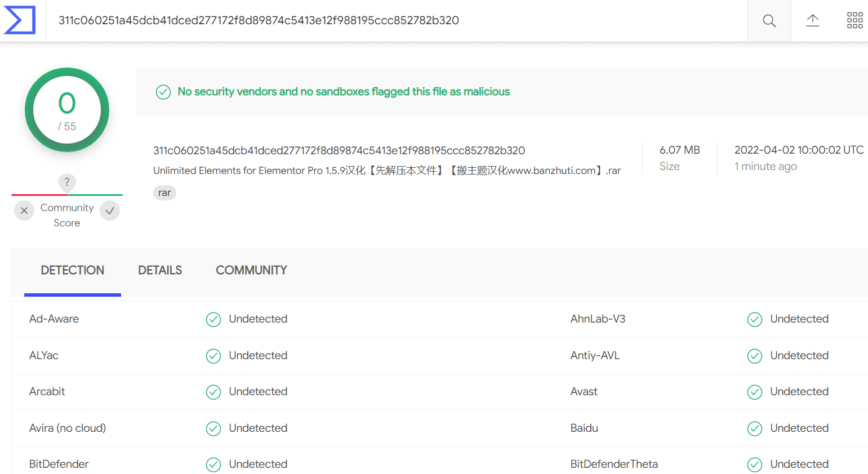Vote file malicious with community X button
The width and height of the screenshot is (868, 474).
[24, 211]
